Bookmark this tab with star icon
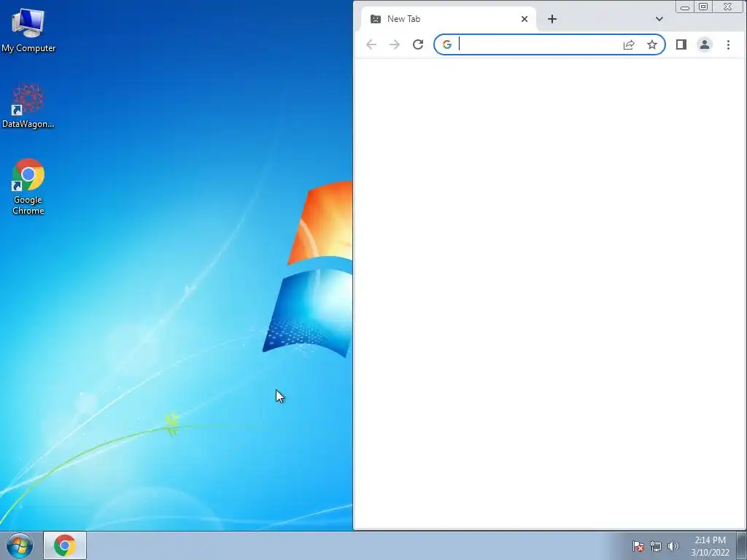 (651, 44)
